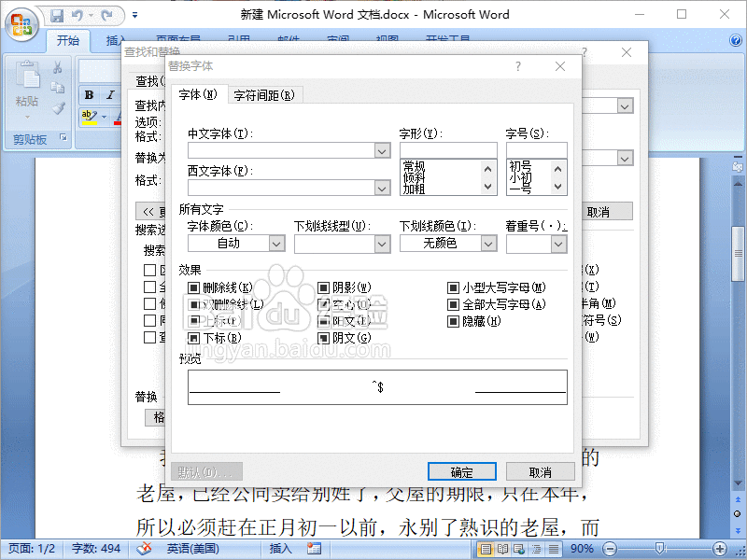
Task: Toggle Bold formatting in ribbon
Action: click(89, 95)
